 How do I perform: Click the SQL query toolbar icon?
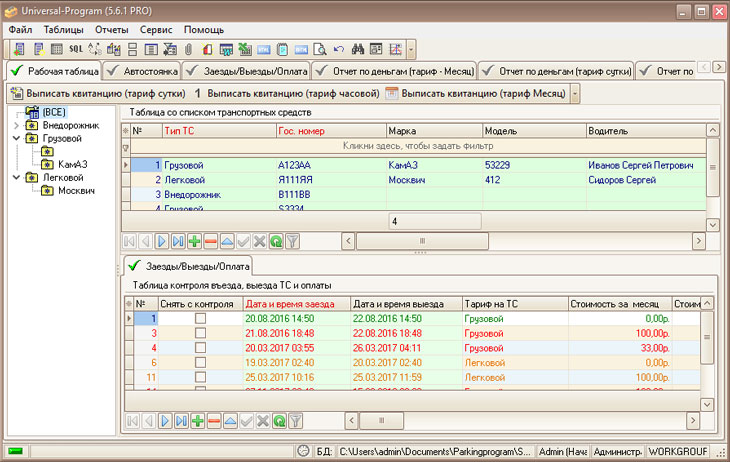pos(75,49)
